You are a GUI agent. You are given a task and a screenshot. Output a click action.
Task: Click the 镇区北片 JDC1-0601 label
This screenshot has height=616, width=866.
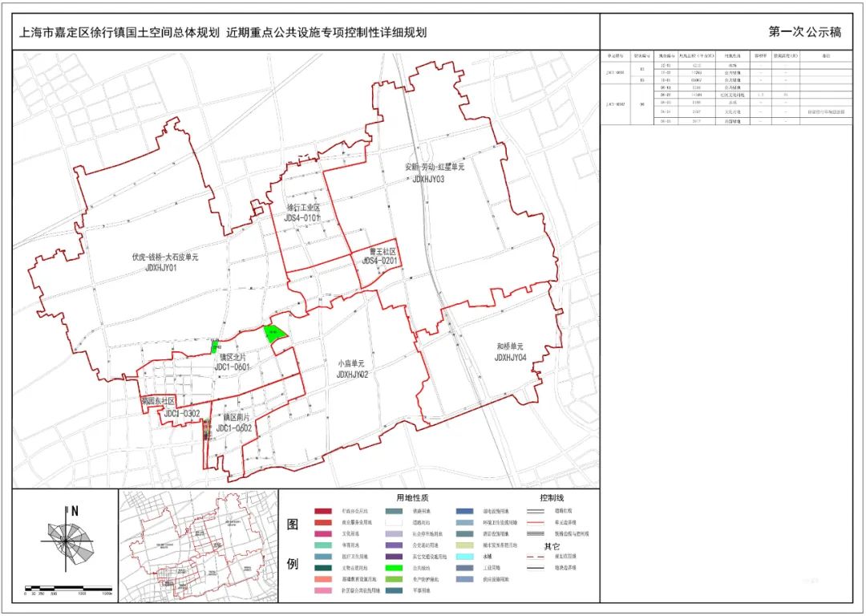[x=232, y=362]
